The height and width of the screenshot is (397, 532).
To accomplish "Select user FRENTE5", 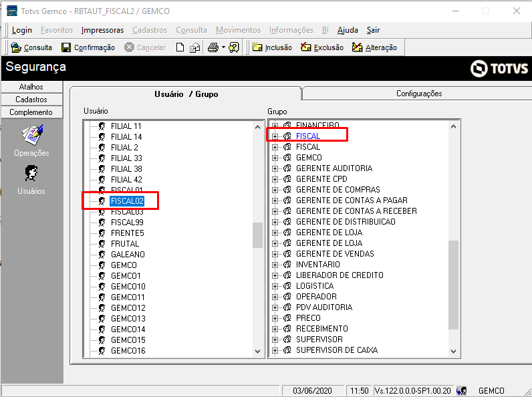I will tap(127, 233).
